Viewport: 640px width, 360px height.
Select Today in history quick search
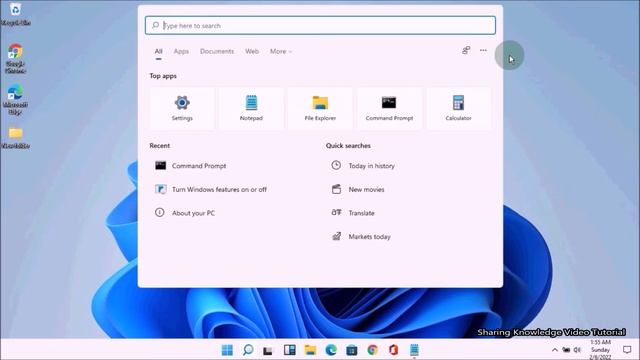click(x=363, y=166)
